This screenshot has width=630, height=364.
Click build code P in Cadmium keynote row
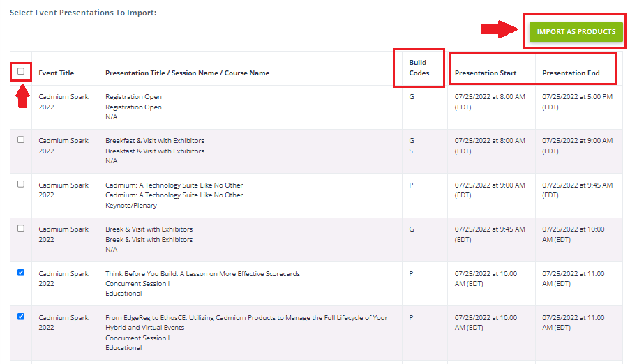(411, 185)
